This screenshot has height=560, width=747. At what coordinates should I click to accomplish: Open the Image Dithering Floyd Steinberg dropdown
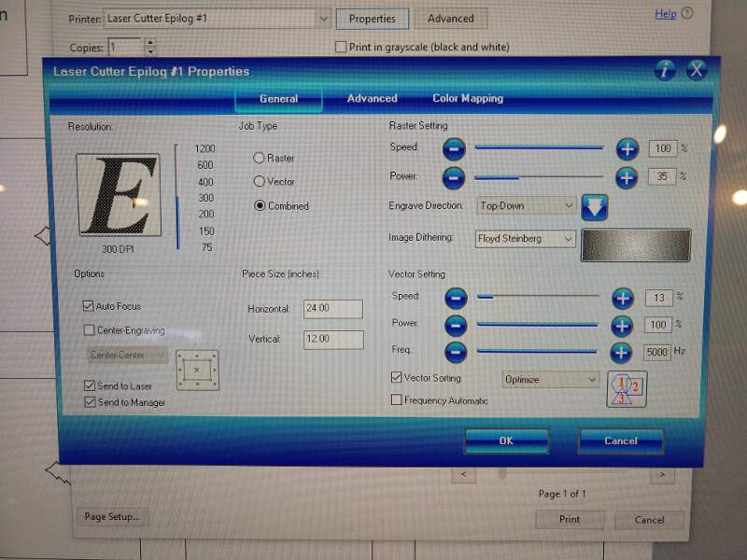click(526, 239)
